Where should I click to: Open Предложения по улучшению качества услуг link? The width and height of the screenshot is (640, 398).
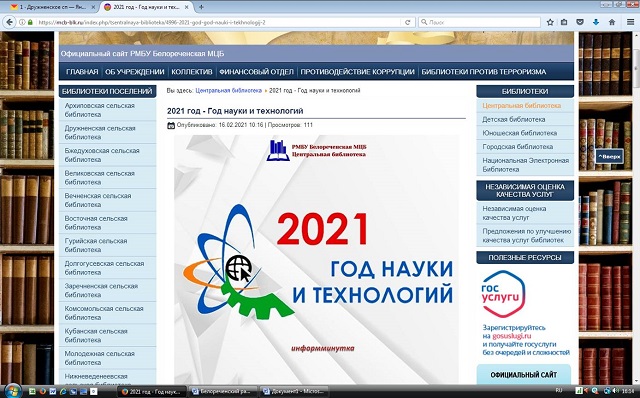(527, 236)
